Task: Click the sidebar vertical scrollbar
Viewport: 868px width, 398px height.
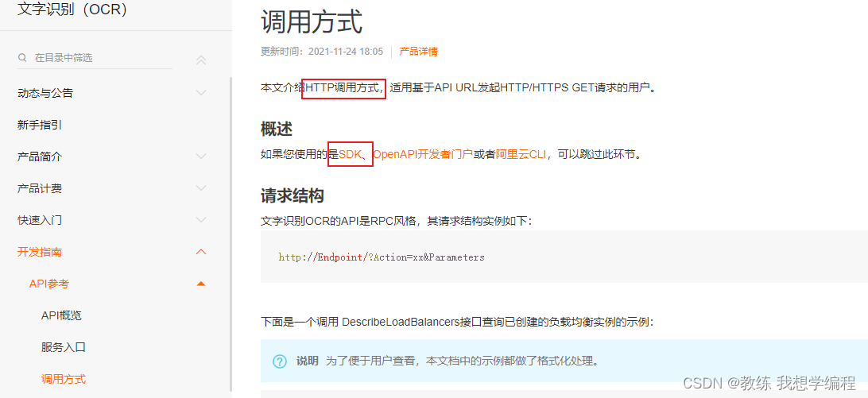Action: (x=231, y=233)
